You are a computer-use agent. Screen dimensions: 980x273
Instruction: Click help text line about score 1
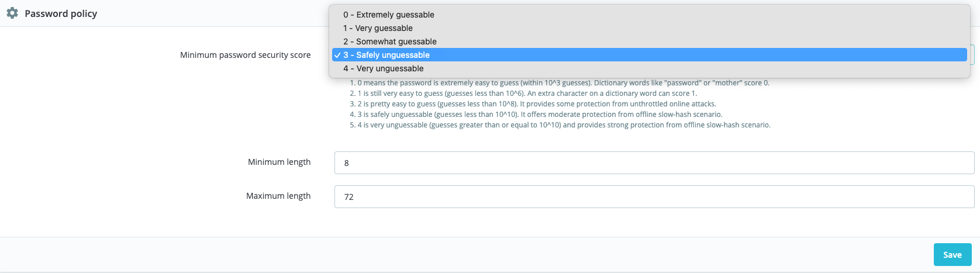(x=527, y=94)
